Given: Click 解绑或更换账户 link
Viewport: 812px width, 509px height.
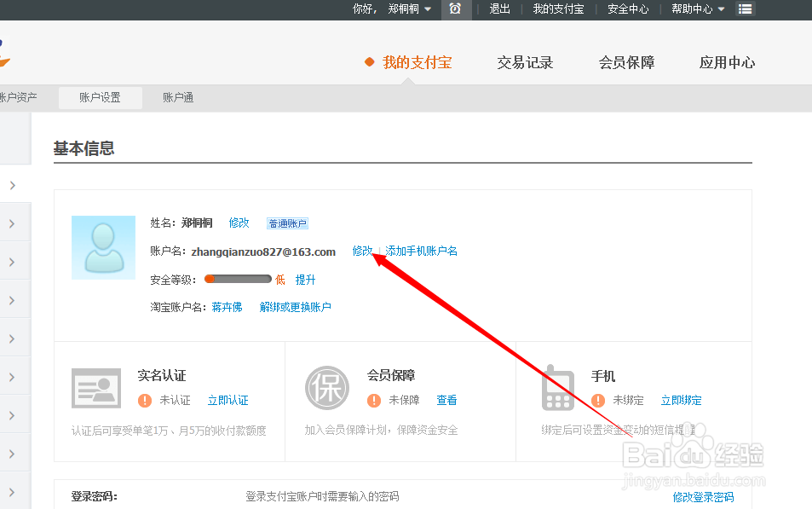Looking at the screenshot, I should (295, 308).
